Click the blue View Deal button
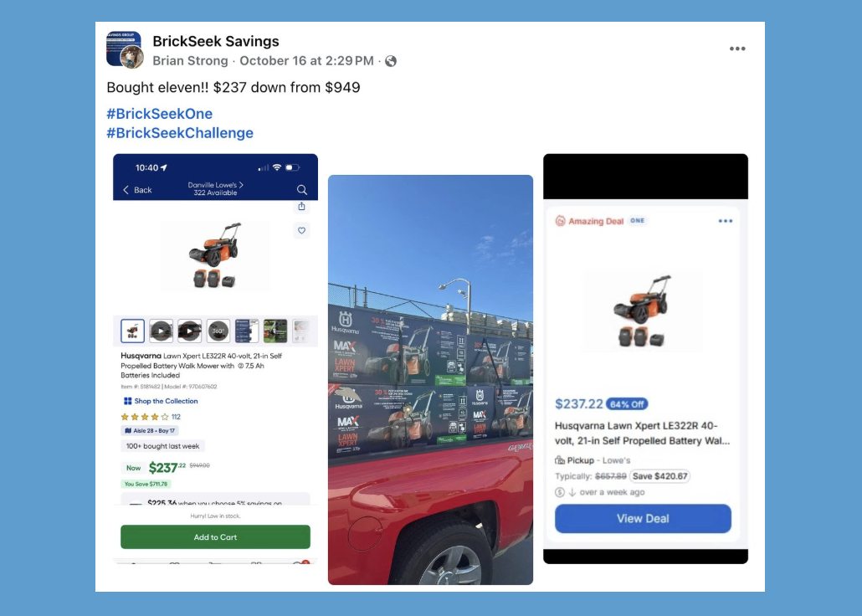Viewport: 862px width, 616px height. tap(643, 519)
